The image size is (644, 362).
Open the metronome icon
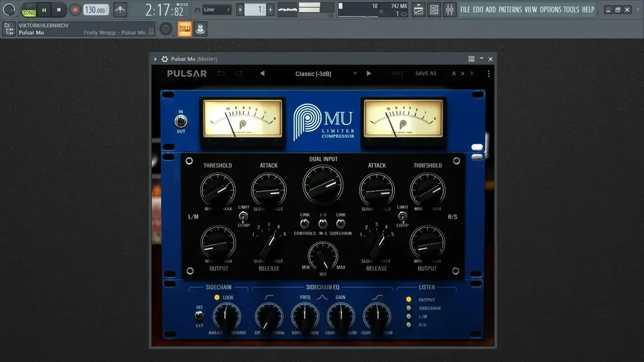coord(120,10)
